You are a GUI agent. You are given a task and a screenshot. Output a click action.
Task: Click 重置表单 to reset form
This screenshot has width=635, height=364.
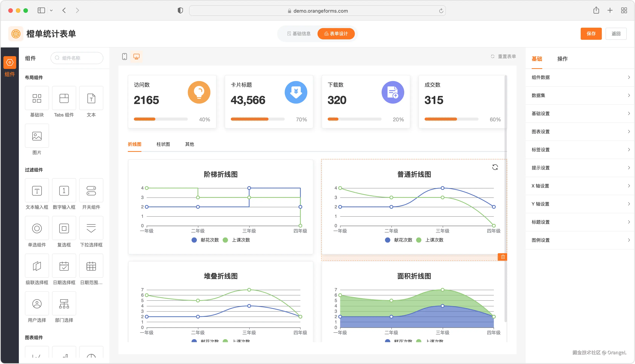[504, 57]
